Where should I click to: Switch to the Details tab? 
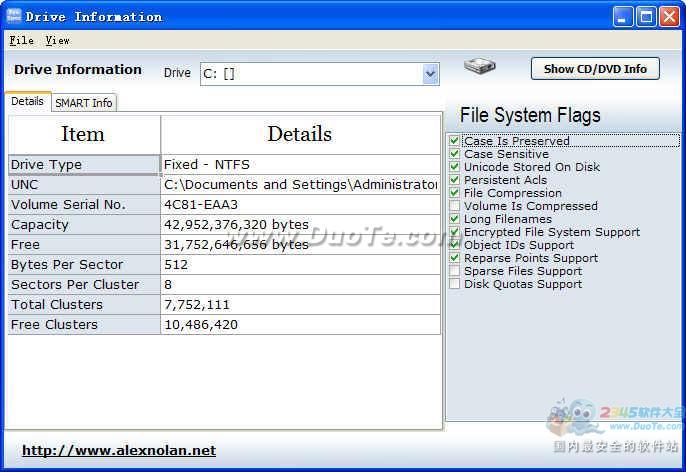tap(28, 101)
